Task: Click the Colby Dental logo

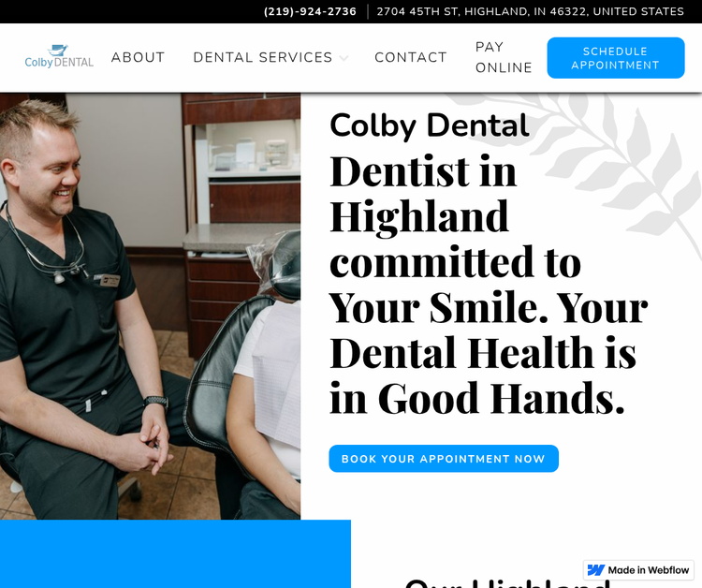Action: [59, 57]
